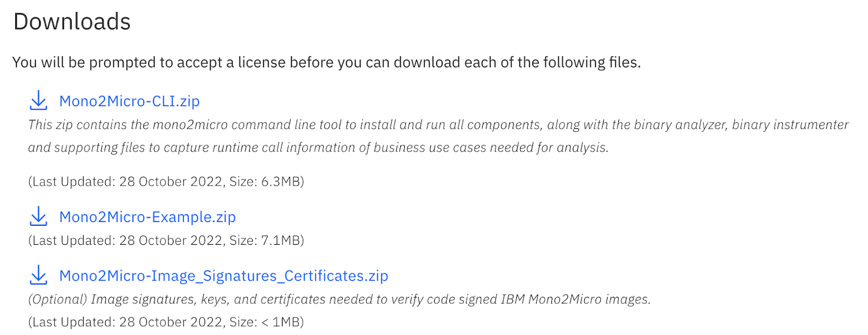
Task: Click the download icon beside Mono2Micro-CLI.zip
Action: point(39,100)
